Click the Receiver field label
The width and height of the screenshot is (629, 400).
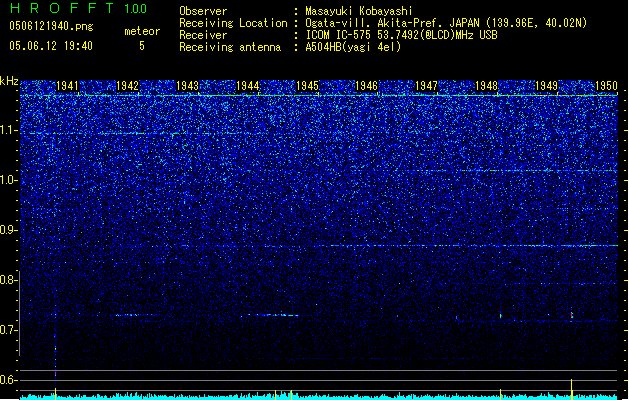pos(203,35)
